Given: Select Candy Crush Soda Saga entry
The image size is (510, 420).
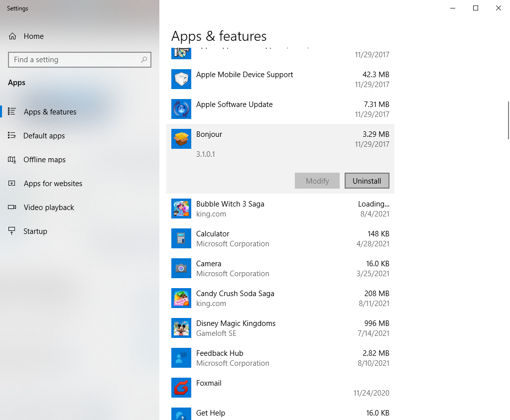Looking at the screenshot, I should (280, 299).
